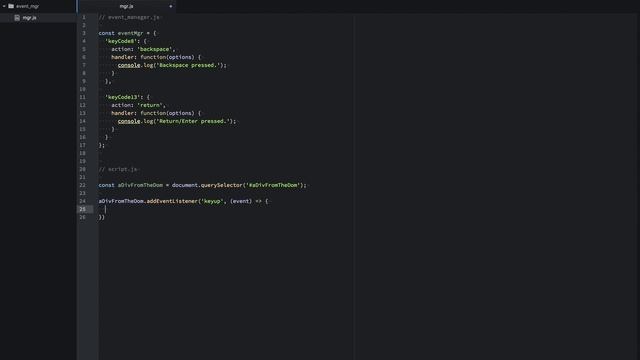Click the 'keyCode13' key text

[x=122, y=97]
